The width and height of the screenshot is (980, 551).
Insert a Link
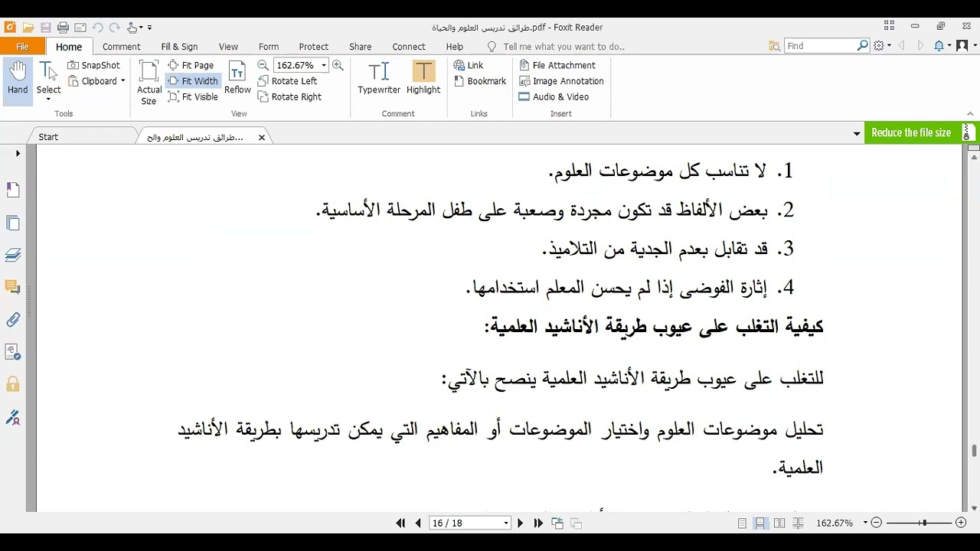[469, 65]
